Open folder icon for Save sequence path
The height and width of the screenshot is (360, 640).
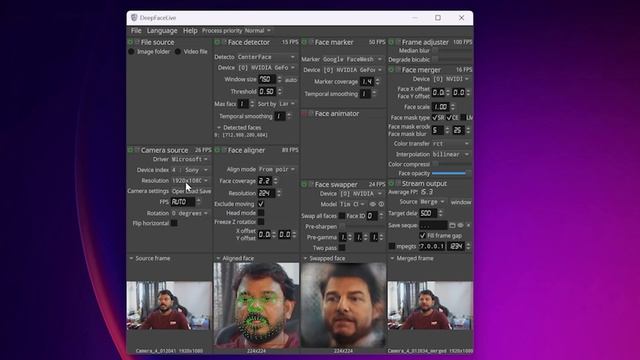point(452,225)
